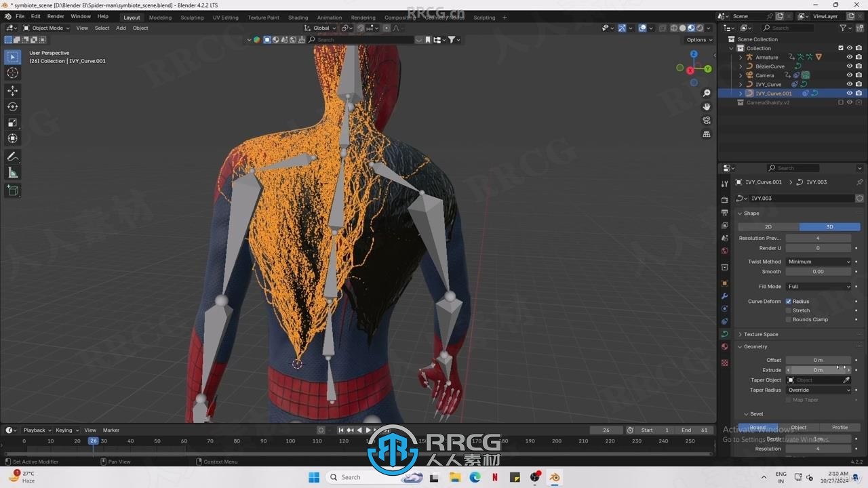Select the Measure tool
The width and height of the screenshot is (868, 488).
click(x=12, y=173)
